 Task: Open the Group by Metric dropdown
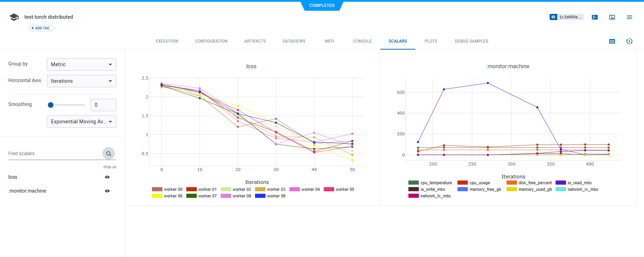click(x=82, y=64)
